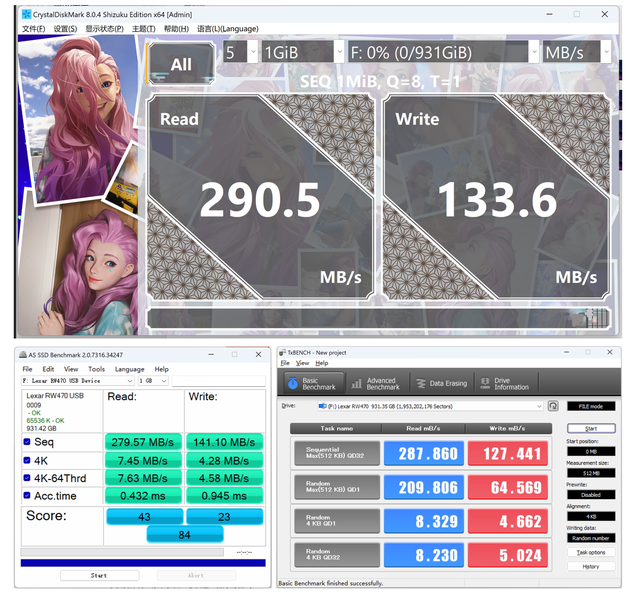The image size is (640, 593).
Task: Open 帮助(H) menu in CrystalDiskMark
Action: [176, 29]
